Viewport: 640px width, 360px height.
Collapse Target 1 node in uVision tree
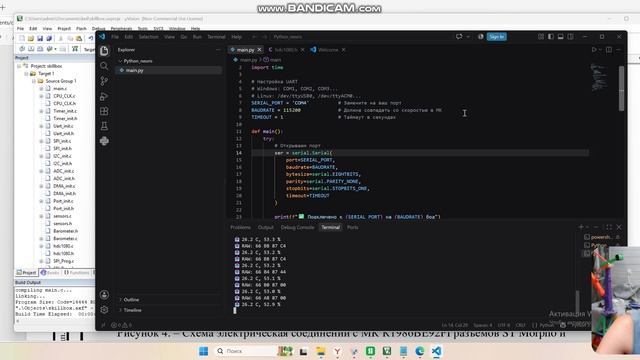coord(26,73)
